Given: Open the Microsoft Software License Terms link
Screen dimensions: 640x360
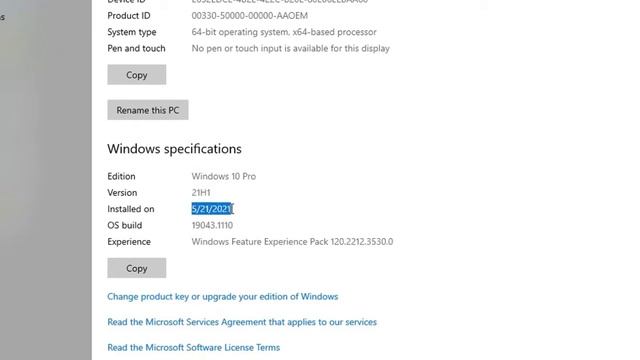Looking at the screenshot, I should click(x=193, y=347).
